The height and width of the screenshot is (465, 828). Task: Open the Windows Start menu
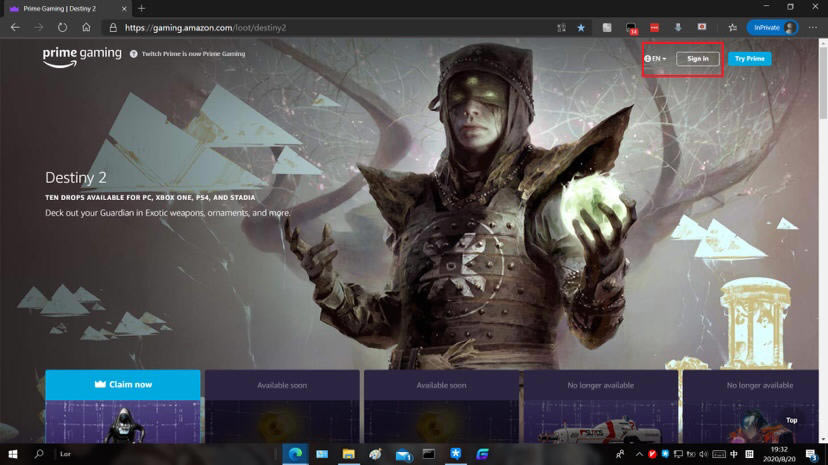(13, 454)
